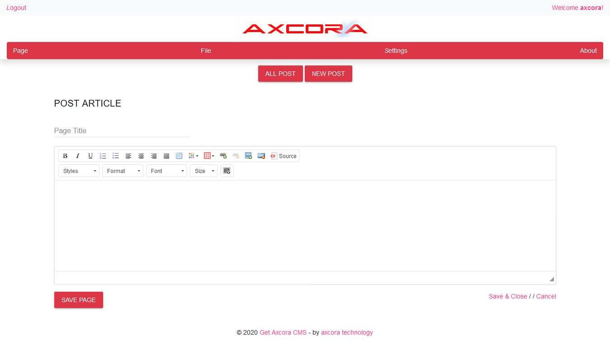Switch to the ALL POST view

tap(280, 73)
